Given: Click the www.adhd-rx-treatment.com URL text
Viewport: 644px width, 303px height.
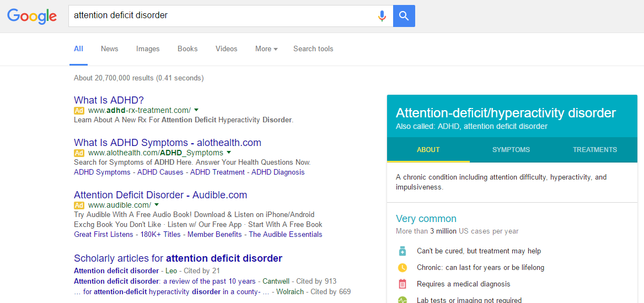Looking at the screenshot, I should tap(139, 110).
